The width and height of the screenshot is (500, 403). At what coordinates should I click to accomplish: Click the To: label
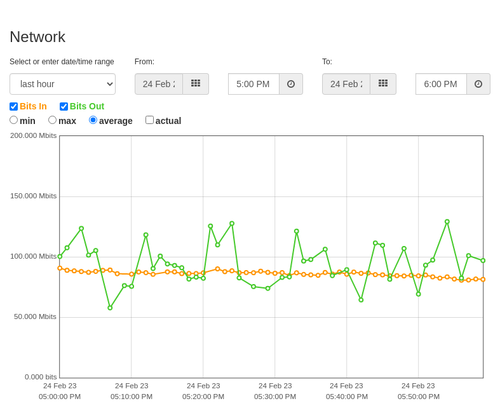point(327,62)
